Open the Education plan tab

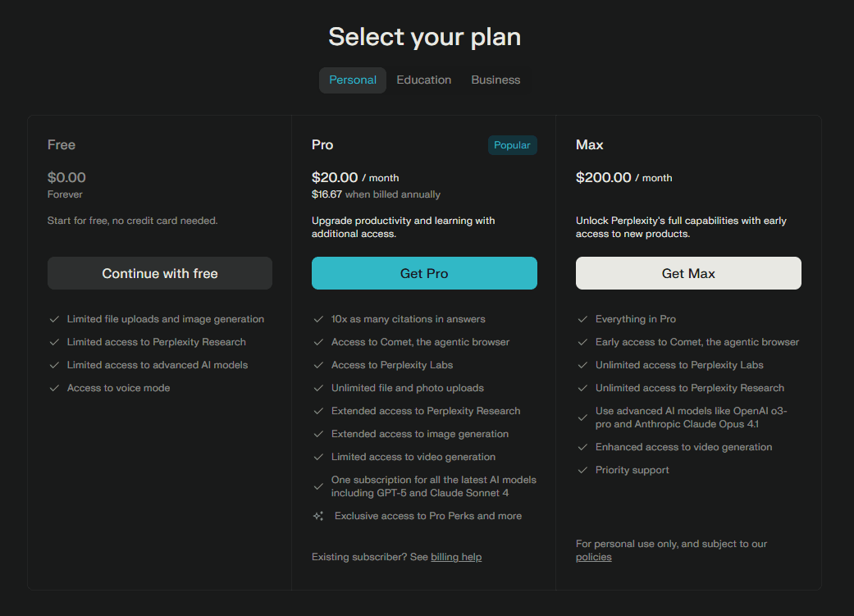pos(423,80)
